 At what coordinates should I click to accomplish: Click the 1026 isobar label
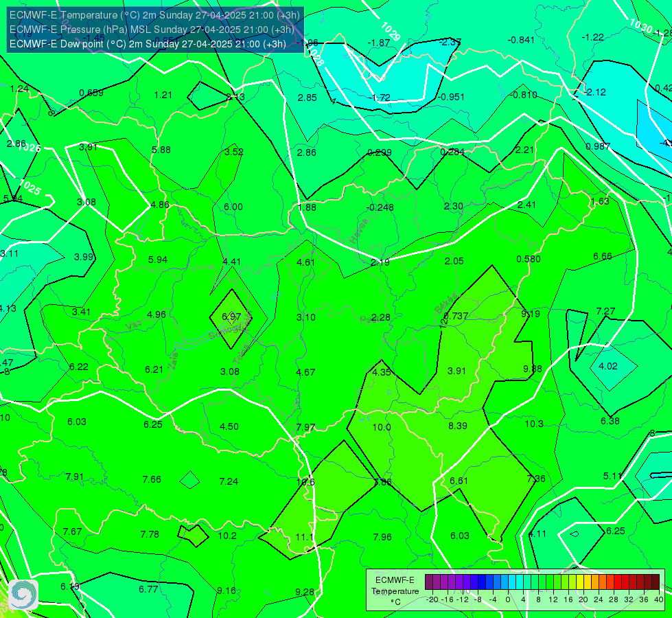[x=30, y=148]
